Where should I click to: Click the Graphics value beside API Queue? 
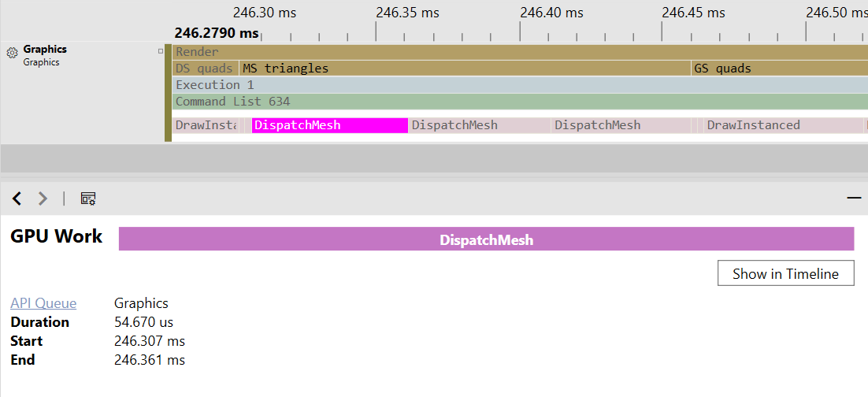tap(141, 303)
